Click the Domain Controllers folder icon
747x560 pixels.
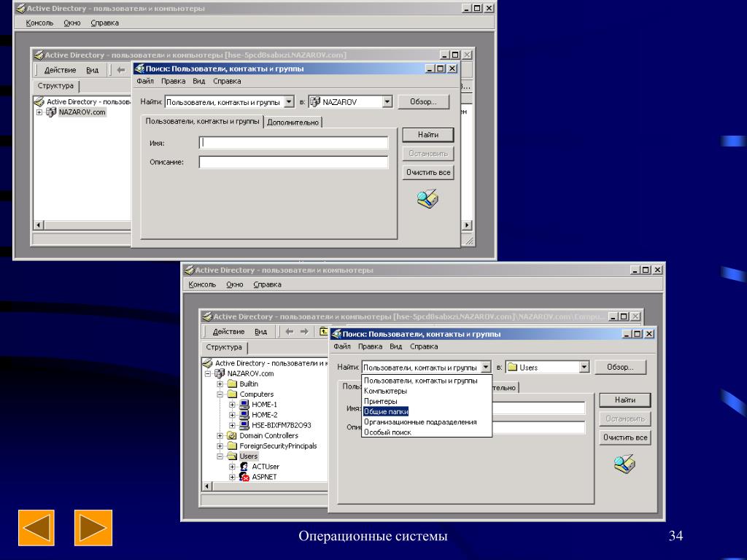232,435
